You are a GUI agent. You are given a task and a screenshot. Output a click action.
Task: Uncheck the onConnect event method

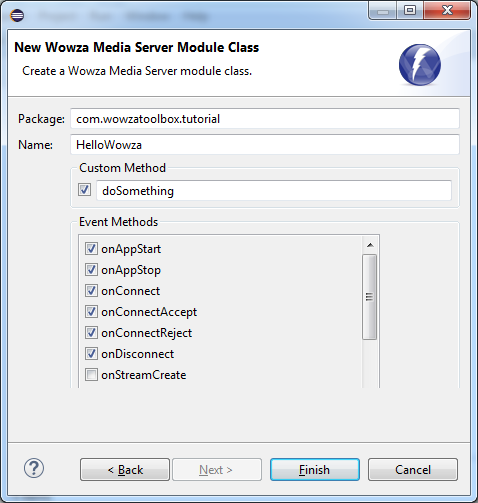(x=91, y=291)
